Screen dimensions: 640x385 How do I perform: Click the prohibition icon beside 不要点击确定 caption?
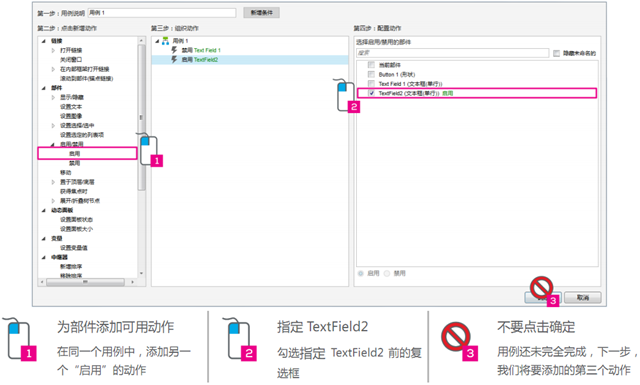pyautogui.click(x=460, y=341)
